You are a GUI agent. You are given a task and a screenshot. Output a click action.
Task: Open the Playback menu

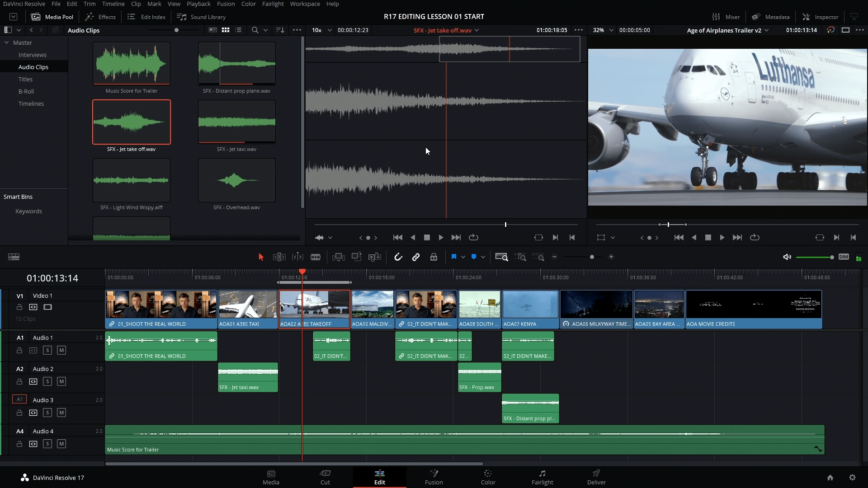(198, 4)
